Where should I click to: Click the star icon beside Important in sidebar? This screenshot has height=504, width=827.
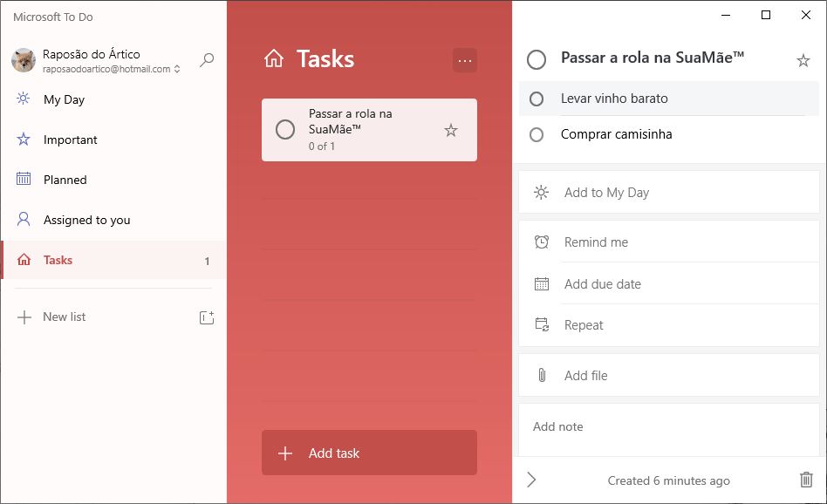(24, 140)
